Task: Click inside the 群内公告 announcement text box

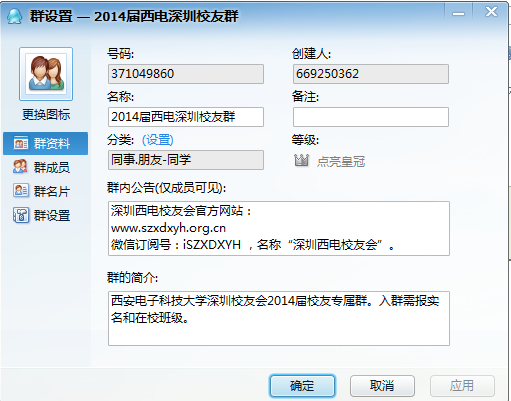Action: (279, 228)
